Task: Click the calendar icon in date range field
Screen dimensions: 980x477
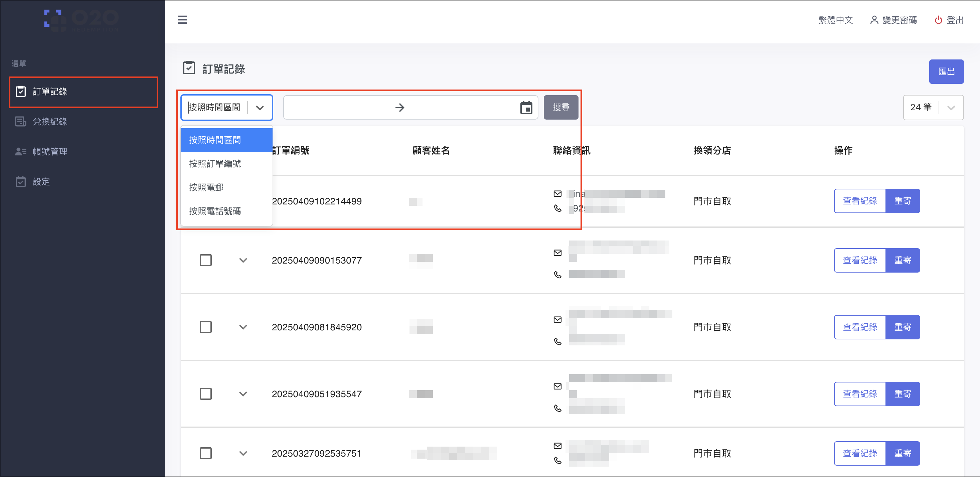Action: (526, 108)
